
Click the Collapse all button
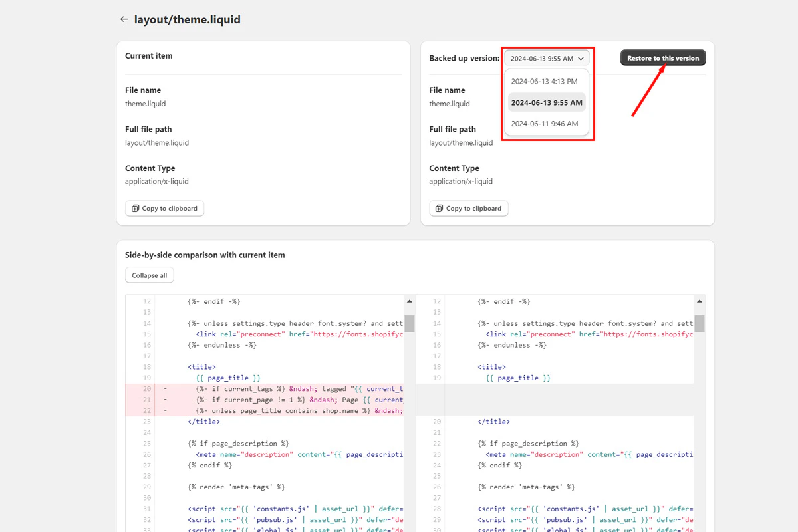[149, 275]
